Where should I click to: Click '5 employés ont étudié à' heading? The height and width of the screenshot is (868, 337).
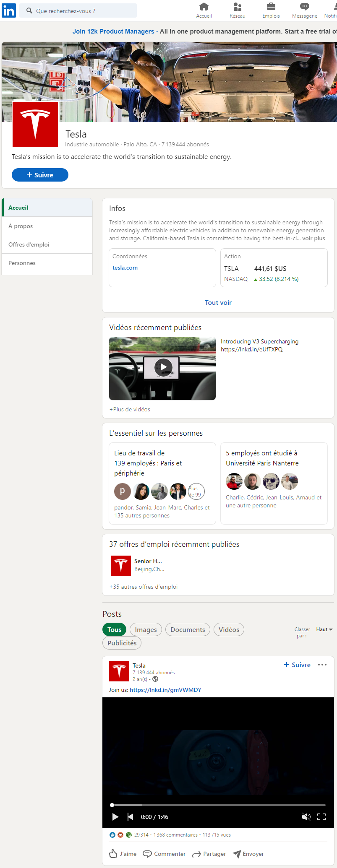pyautogui.click(x=261, y=453)
